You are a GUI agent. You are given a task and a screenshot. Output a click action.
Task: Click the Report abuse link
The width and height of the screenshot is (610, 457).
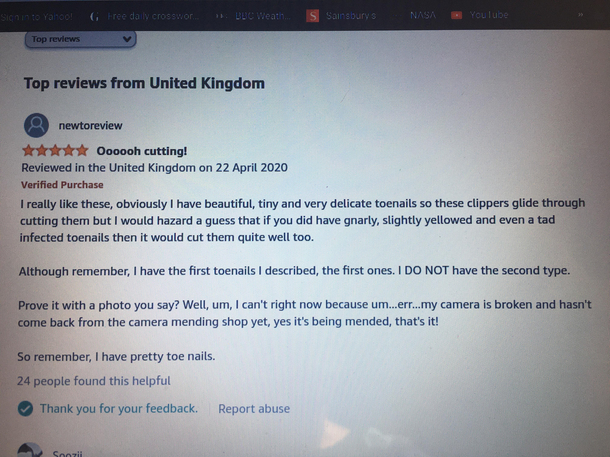(254, 409)
